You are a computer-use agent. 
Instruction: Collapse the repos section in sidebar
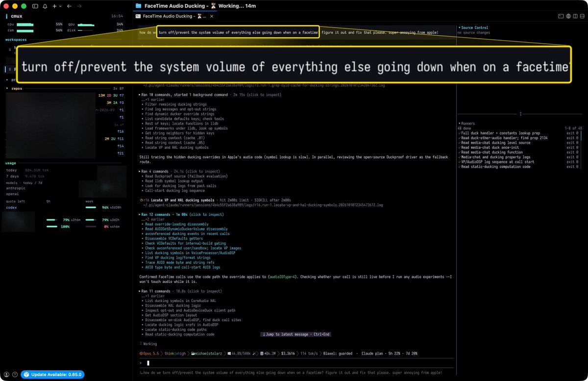(14, 88)
